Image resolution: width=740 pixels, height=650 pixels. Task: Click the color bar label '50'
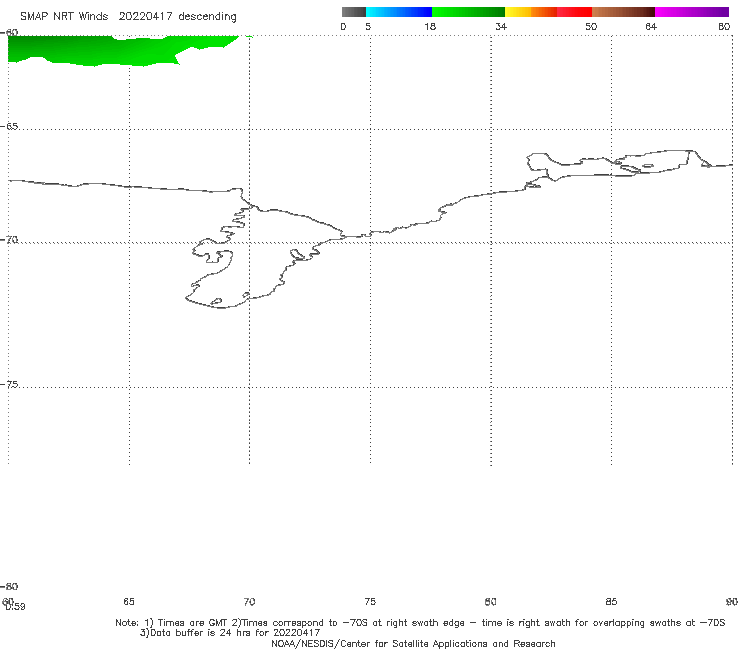pyautogui.click(x=591, y=26)
